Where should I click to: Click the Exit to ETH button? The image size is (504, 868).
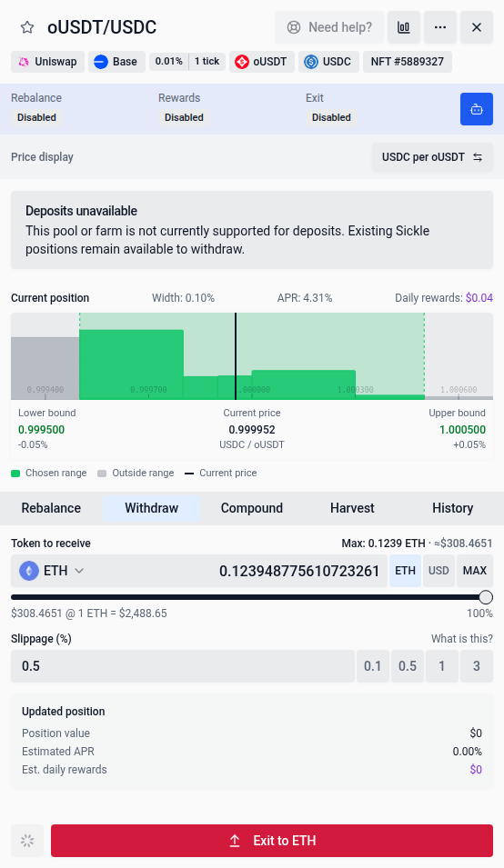pos(272,841)
